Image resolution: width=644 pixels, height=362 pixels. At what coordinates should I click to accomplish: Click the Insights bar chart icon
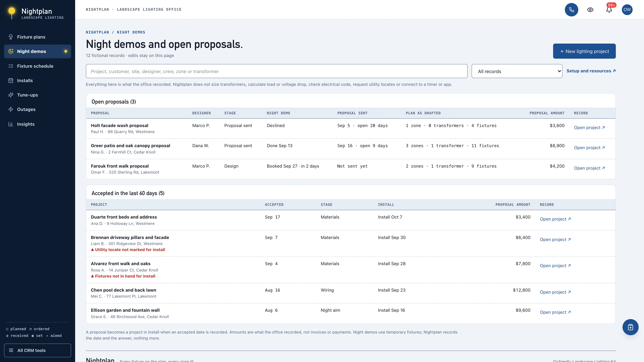tap(11, 124)
